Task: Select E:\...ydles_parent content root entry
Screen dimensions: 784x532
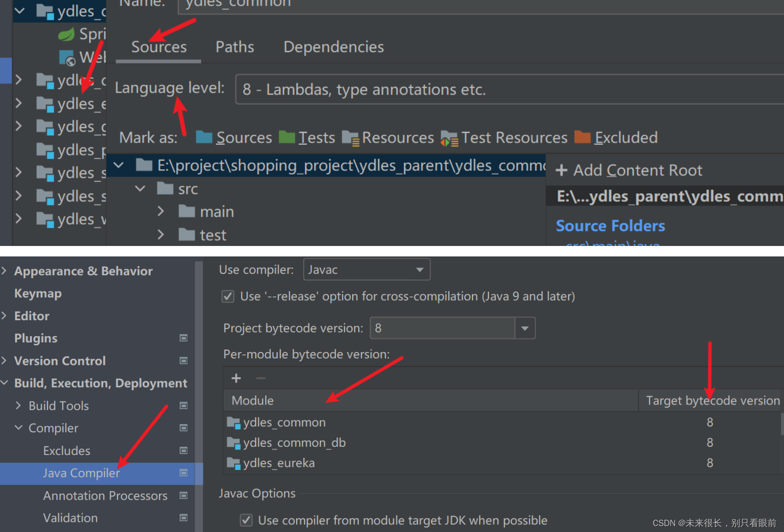Action: (665, 196)
